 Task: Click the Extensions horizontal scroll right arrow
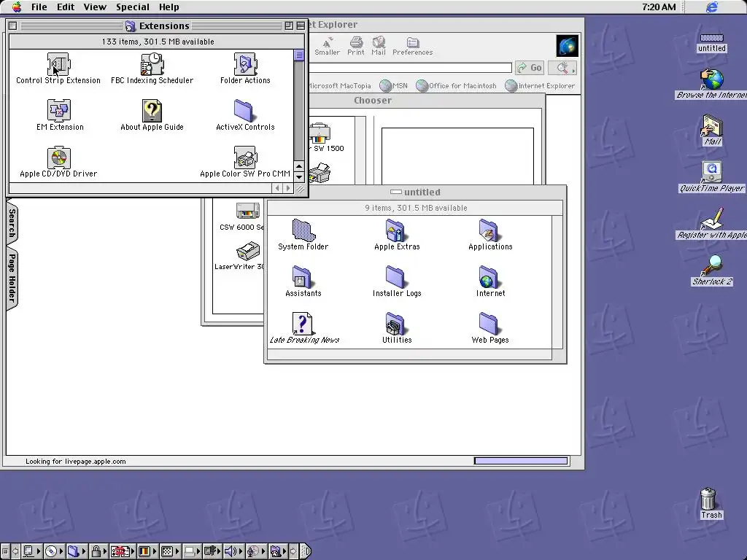[287, 188]
